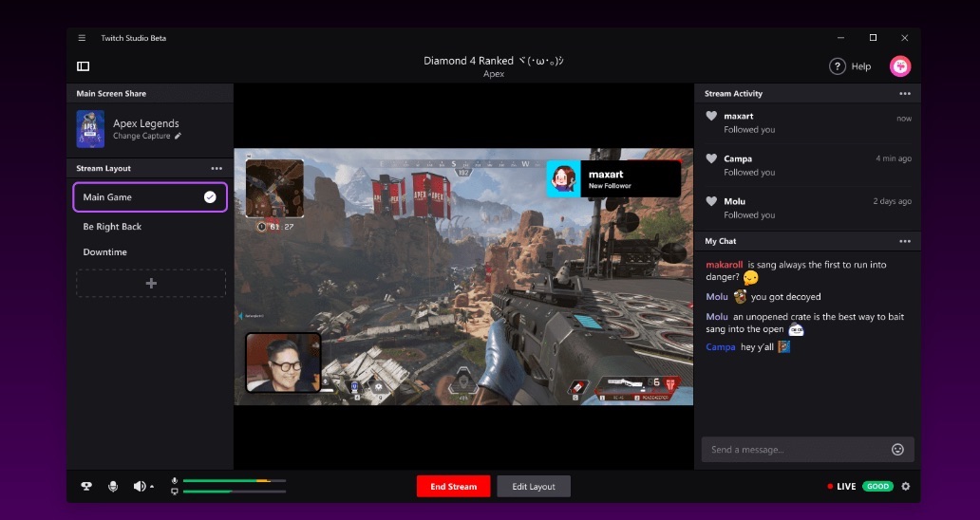
Task: Click the My Chat panel header
Action: pyautogui.click(x=807, y=241)
